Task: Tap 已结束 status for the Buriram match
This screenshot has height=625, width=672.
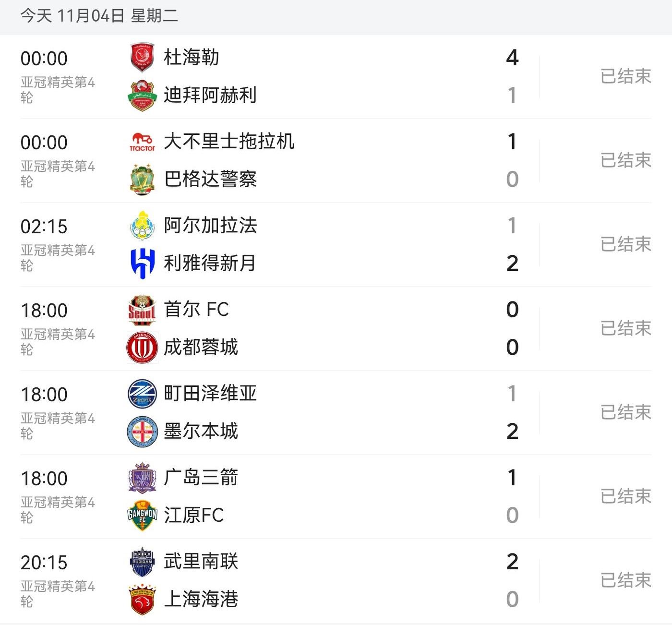Action: (x=625, y=580)
